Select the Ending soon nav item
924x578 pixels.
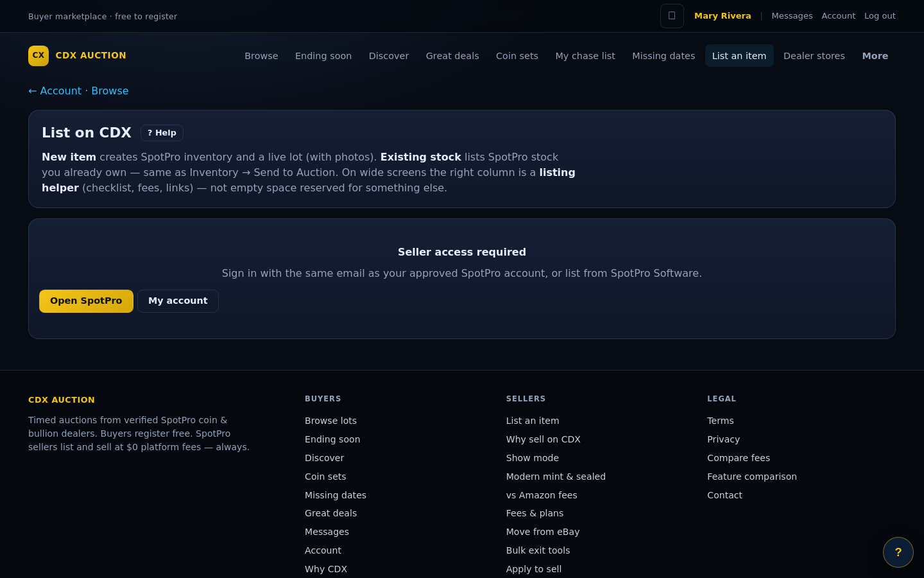coord(323,56)
